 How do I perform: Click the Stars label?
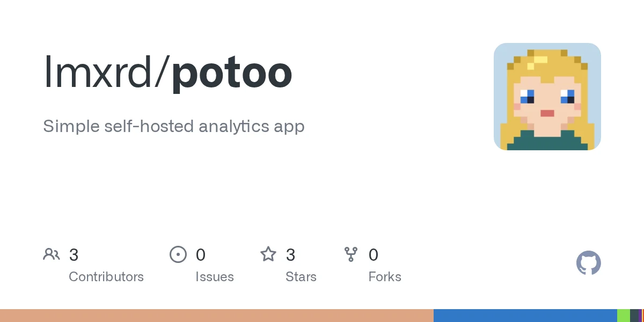tap(301, 277)
